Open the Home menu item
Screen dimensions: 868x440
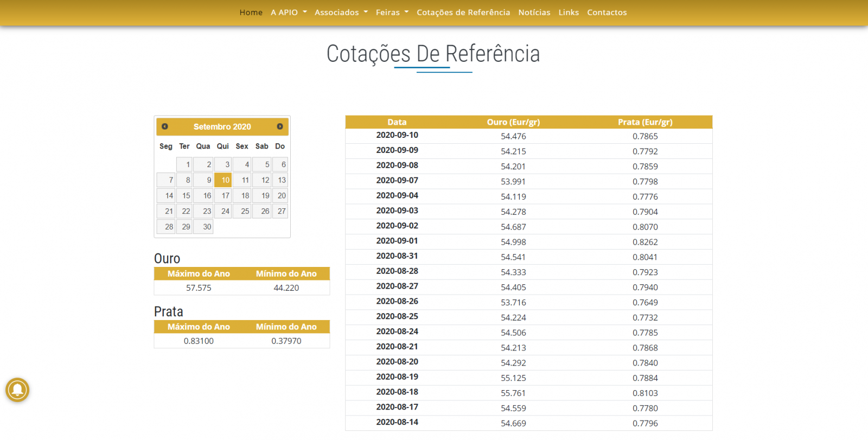pos(251,12)
